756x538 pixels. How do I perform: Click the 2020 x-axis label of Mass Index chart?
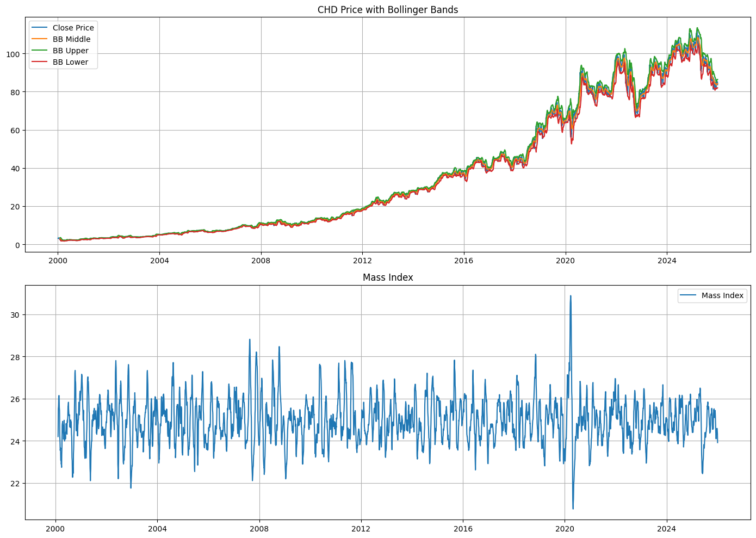tap(565, 528)
